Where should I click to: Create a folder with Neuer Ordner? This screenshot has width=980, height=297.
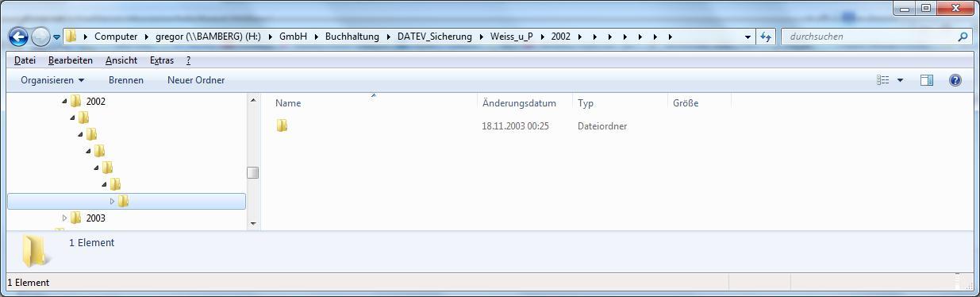pyautogui.click(x=196, y=80)
